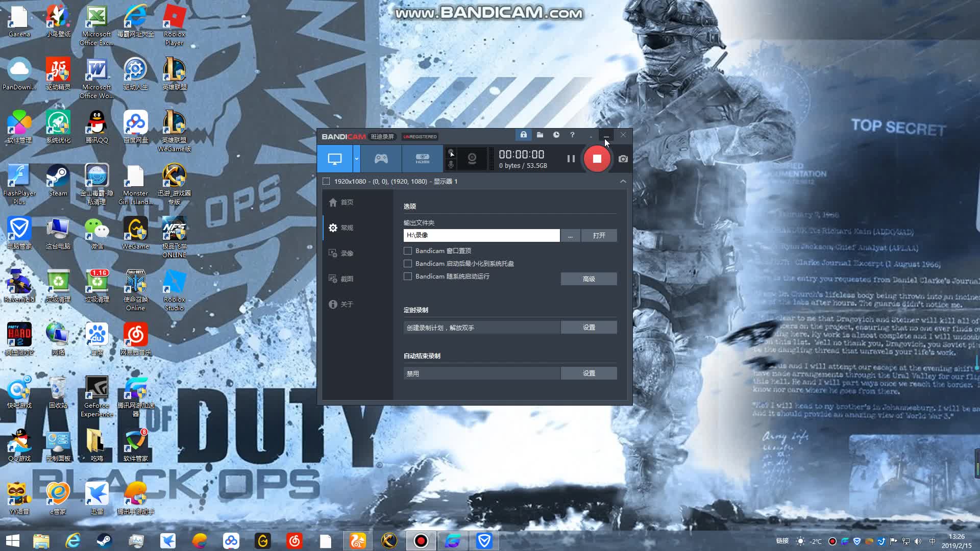Click the microphone icon in toolbar
Viewport: 980px width, 551px height.
[451, 164]
